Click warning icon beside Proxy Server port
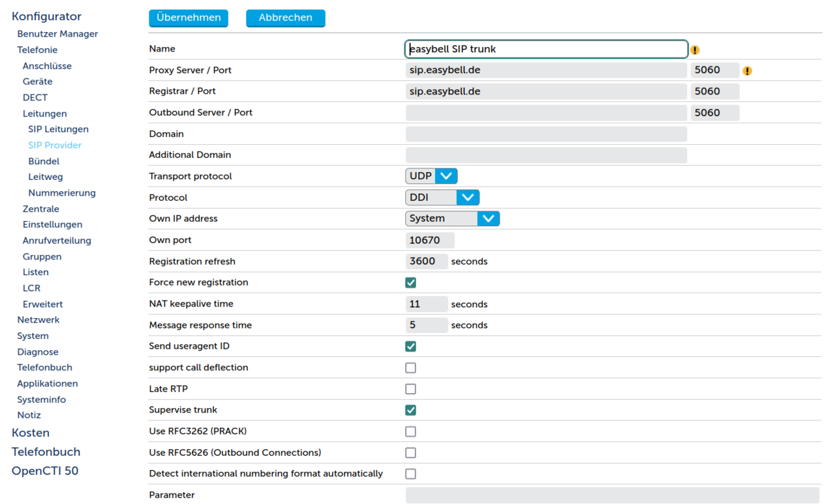The width and height of the screenshot is (835, 504). pyautogui.click(x=747, y=71)
